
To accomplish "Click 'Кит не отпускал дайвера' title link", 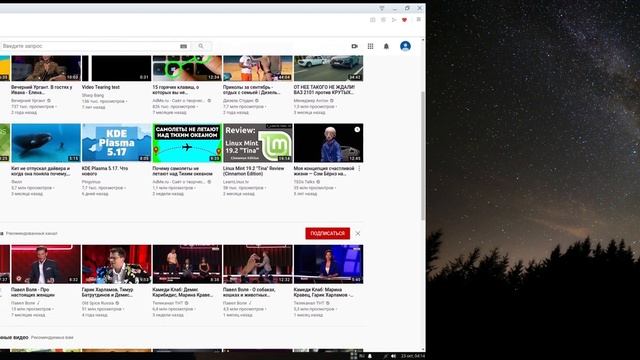I will point(40,171).
